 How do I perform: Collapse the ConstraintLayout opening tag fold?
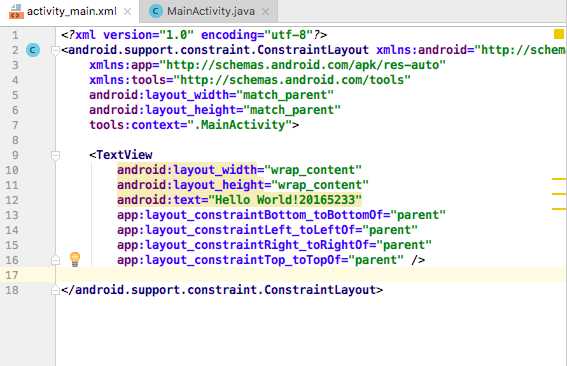(x=55, y=50)
